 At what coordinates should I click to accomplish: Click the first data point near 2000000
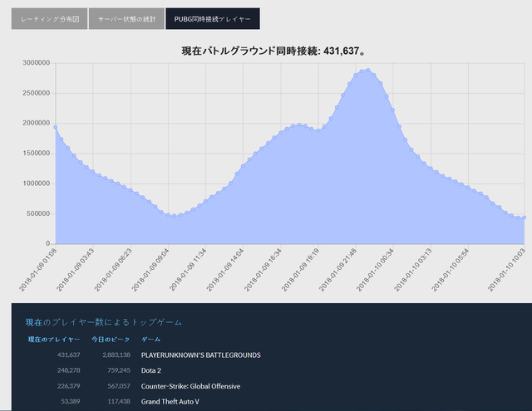point(56,127)
